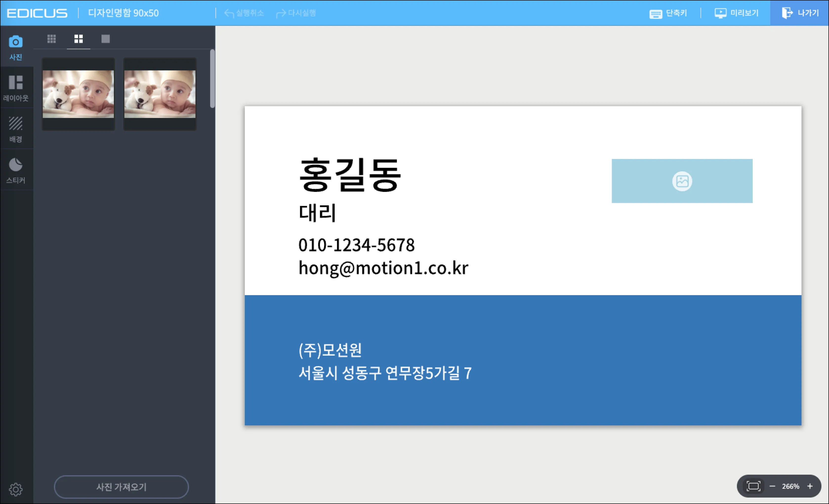The image size is (829, 504).
Task: Open 단축키 shortcuts help
Action: click(x=668, y=13)
